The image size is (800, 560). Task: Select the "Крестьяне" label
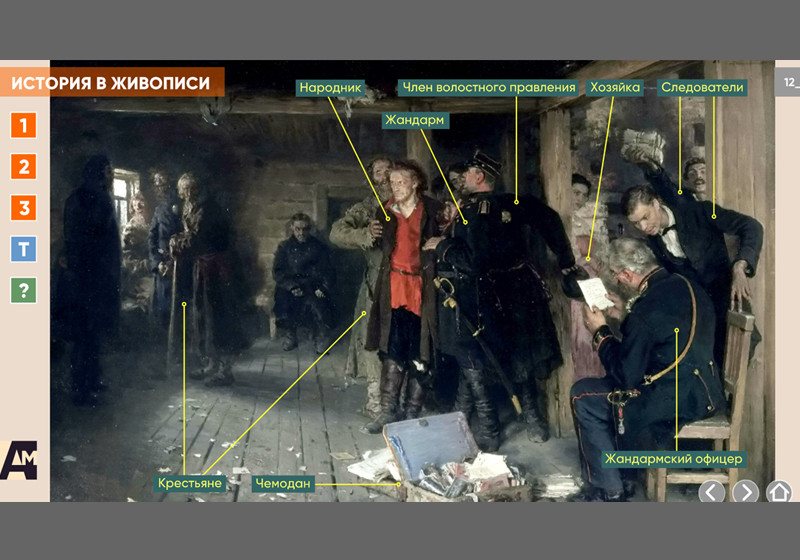189,484
